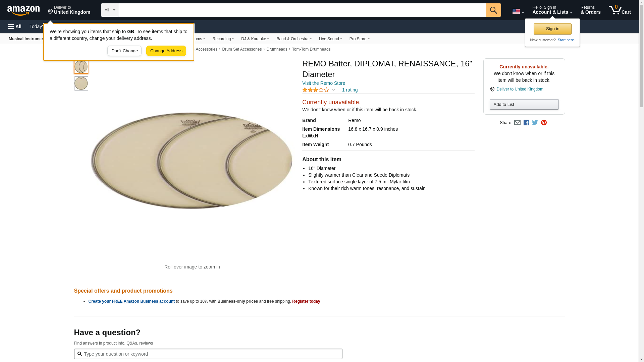Image resolution: width=644 pixels, height=362 pixels.
Task: Click the yellow Sign in button
Action: (552, 29)
